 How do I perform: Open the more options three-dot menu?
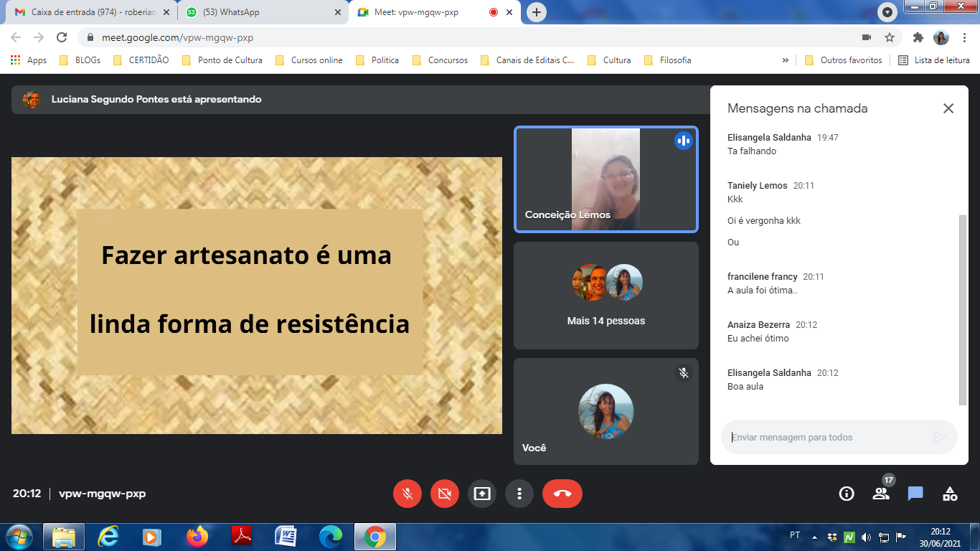(x=519, y=494)
